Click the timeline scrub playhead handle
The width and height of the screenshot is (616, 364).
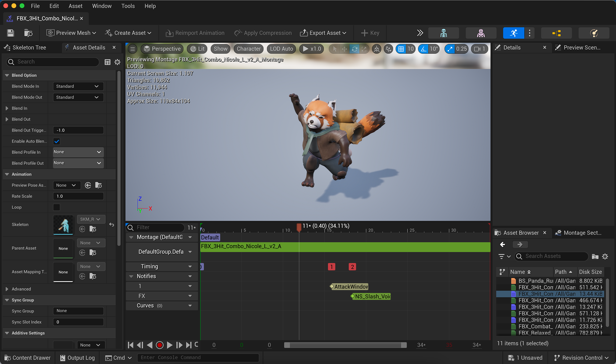point(299,227)
